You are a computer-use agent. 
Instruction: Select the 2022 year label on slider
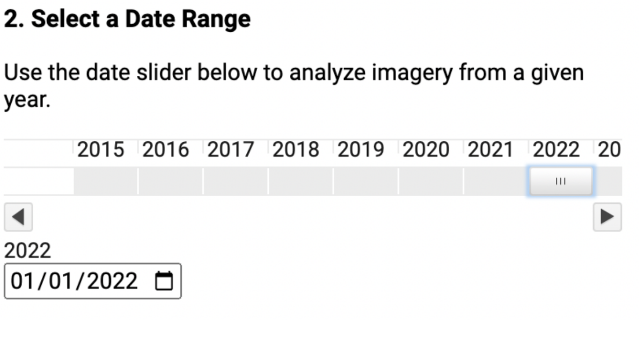point(556,150)
